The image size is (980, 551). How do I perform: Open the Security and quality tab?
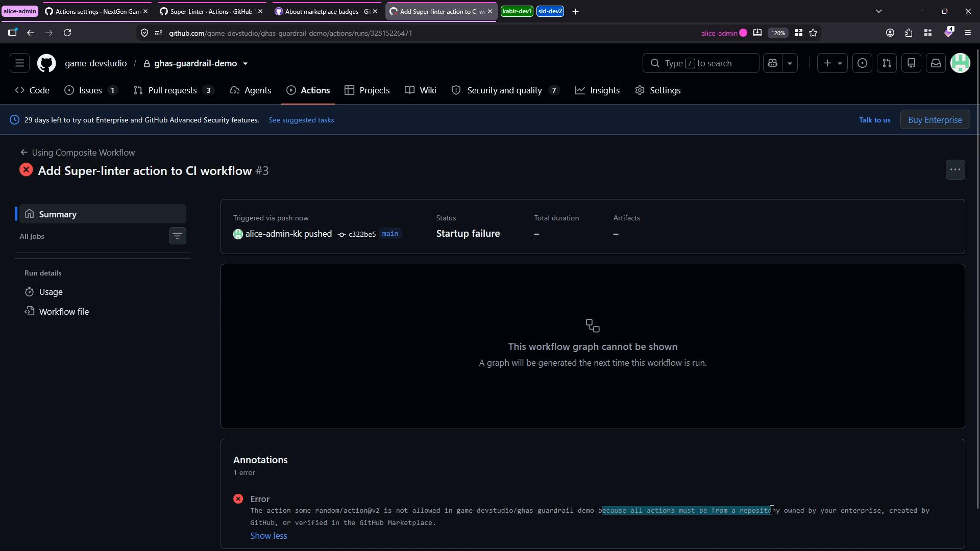(505, 90)
